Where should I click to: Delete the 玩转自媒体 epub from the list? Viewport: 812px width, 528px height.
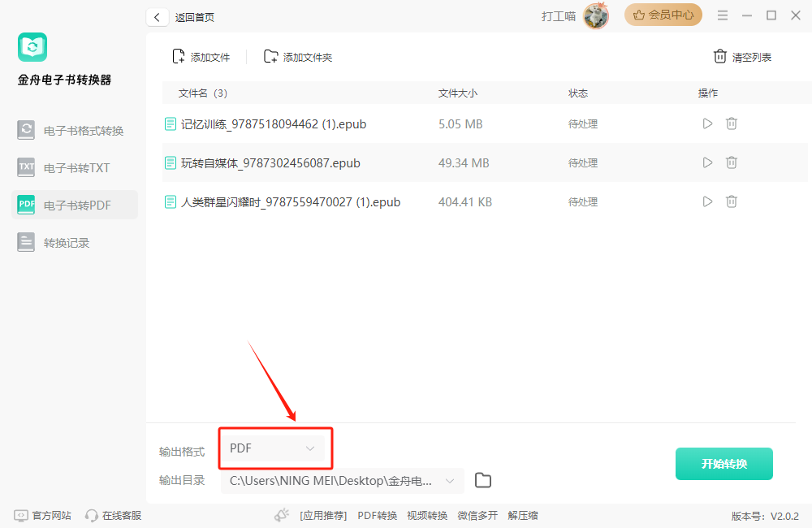tap(732, 162)
